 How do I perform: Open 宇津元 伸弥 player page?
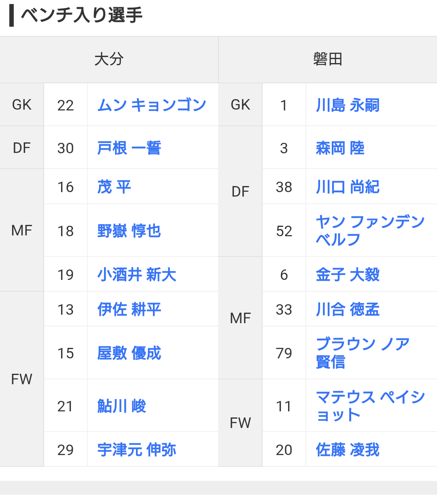pyautogui.click(x=137, y=450)
